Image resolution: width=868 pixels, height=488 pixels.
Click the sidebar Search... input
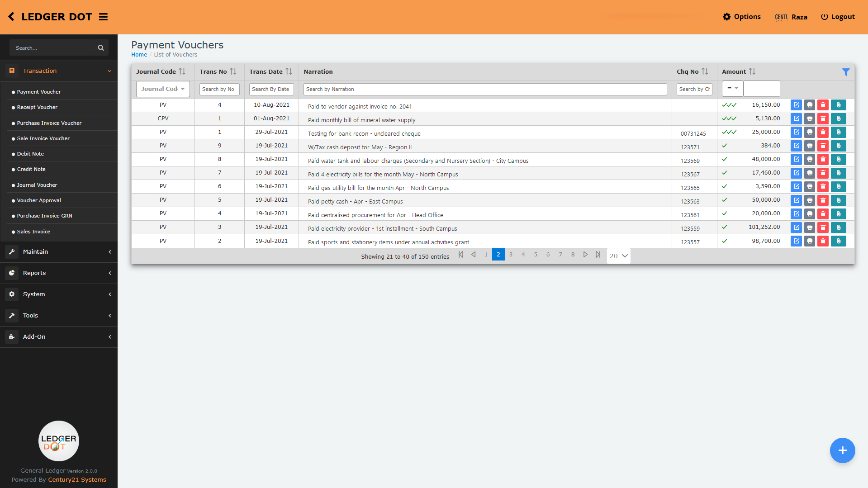(x=52, y=47)
